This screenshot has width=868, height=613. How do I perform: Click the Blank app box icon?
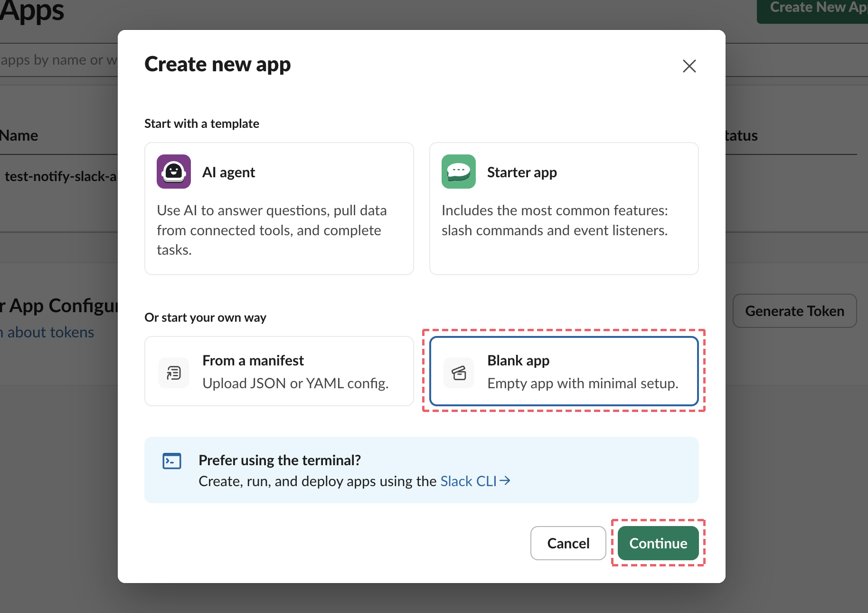[x=459, y=373]
